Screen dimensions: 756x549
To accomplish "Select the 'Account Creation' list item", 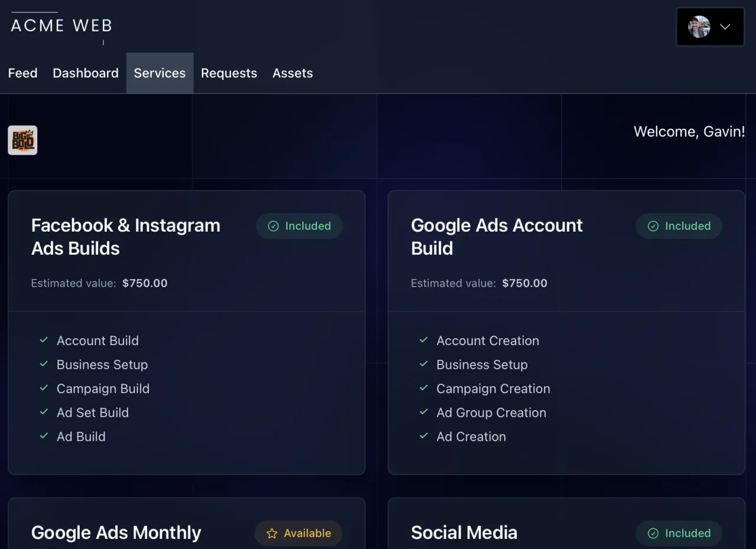I will click(x=488, y=340).
